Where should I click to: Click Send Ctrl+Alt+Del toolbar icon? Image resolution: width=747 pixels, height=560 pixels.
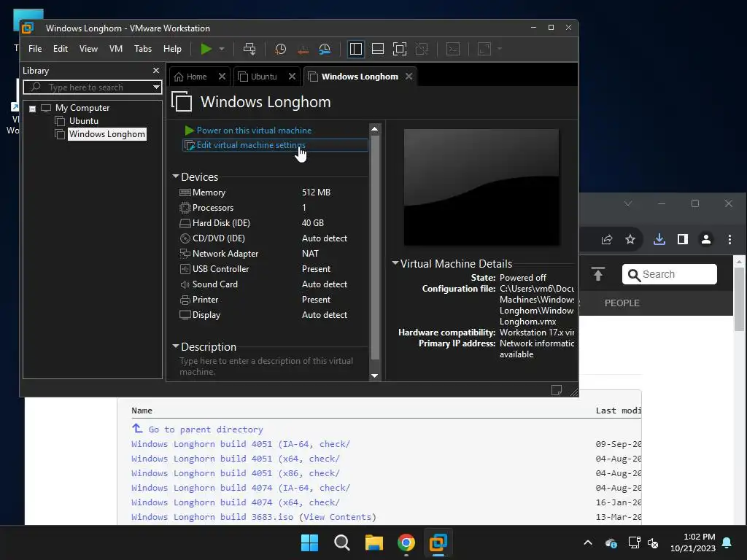click(x=249, y=49)
